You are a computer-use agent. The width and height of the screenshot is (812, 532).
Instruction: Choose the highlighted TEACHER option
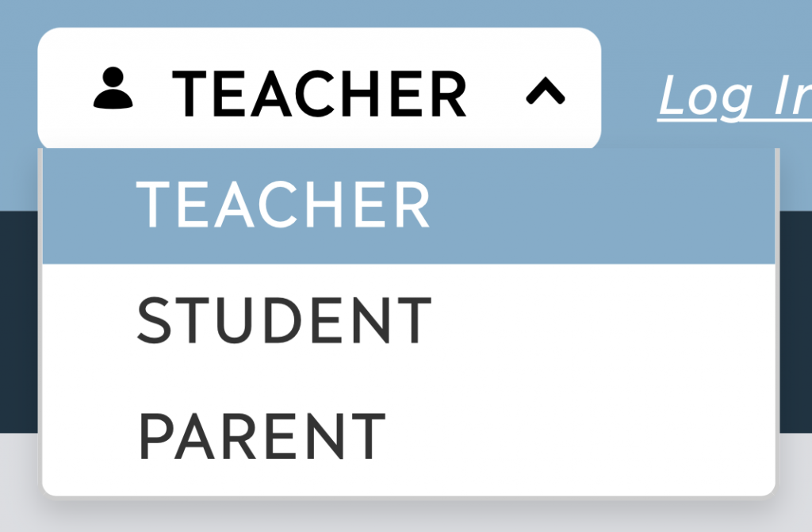pos(408,206)
